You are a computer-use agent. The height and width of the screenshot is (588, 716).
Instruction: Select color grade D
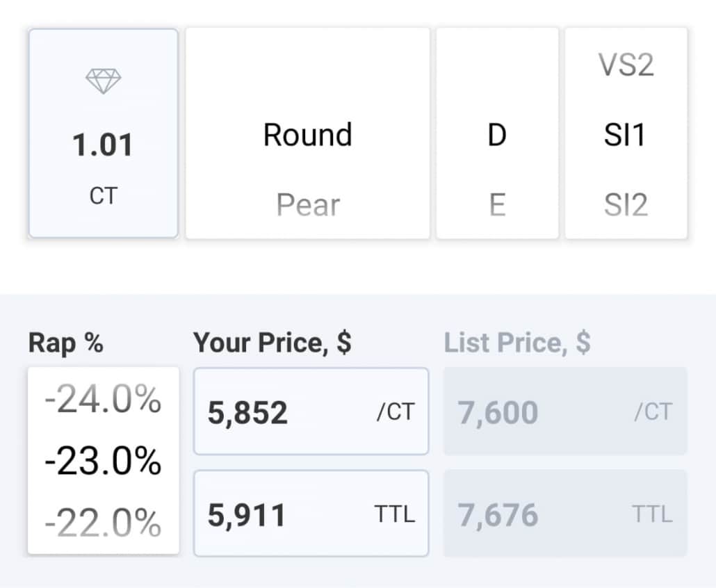pos(496,135)
